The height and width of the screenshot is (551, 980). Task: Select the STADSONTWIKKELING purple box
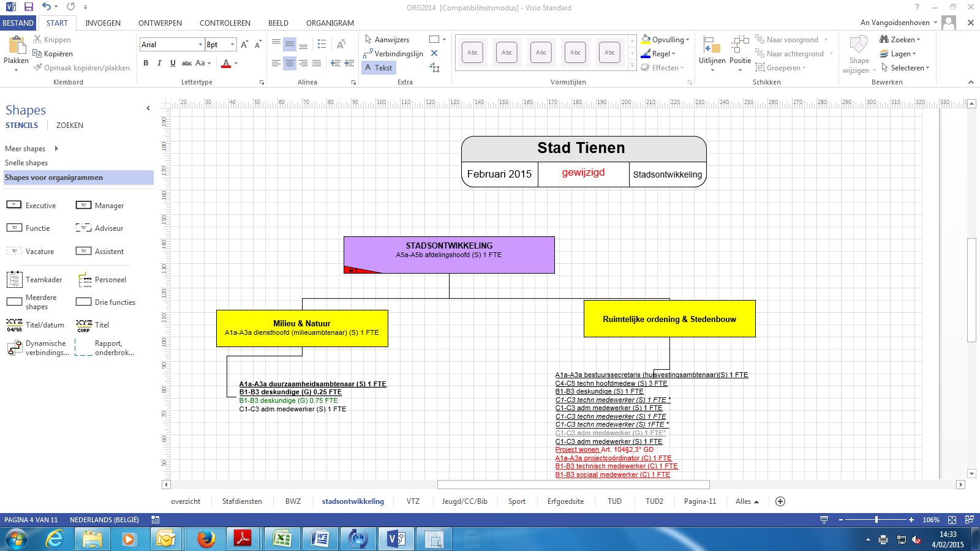(449, 255)
